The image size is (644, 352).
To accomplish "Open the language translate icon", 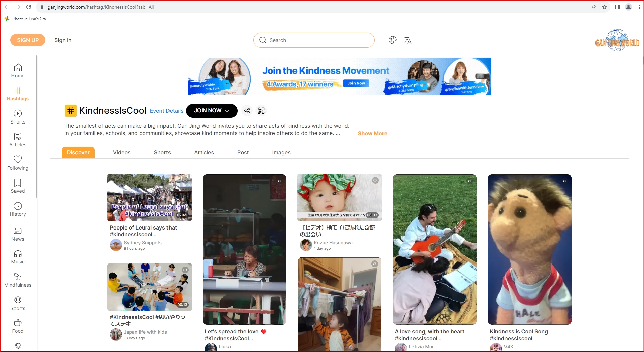I will (x=408, y=40).
